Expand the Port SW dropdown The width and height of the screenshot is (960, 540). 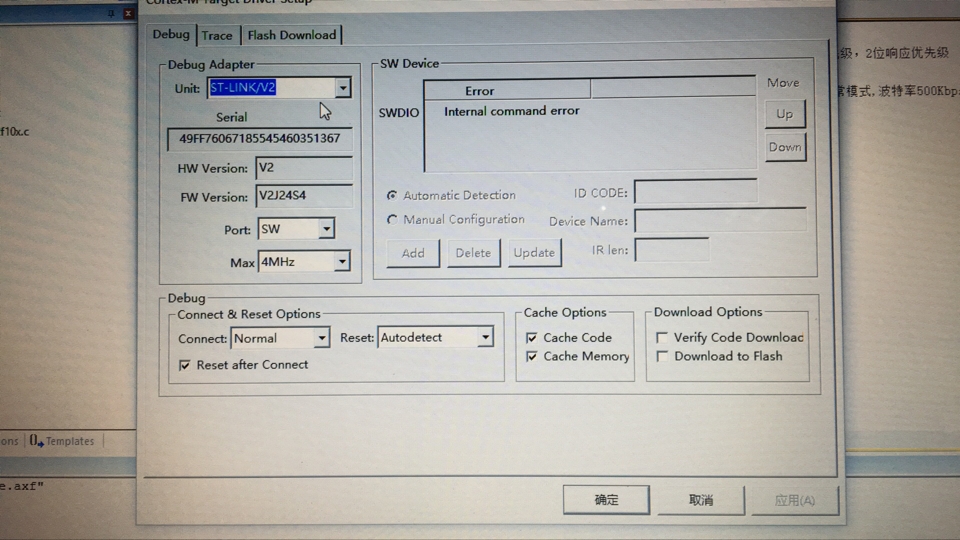[326, 229]
